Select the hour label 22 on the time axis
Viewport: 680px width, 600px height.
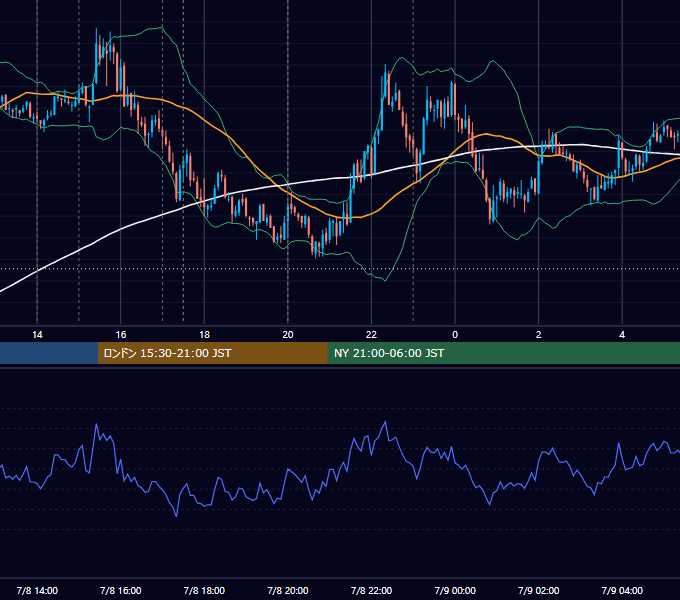371,335
